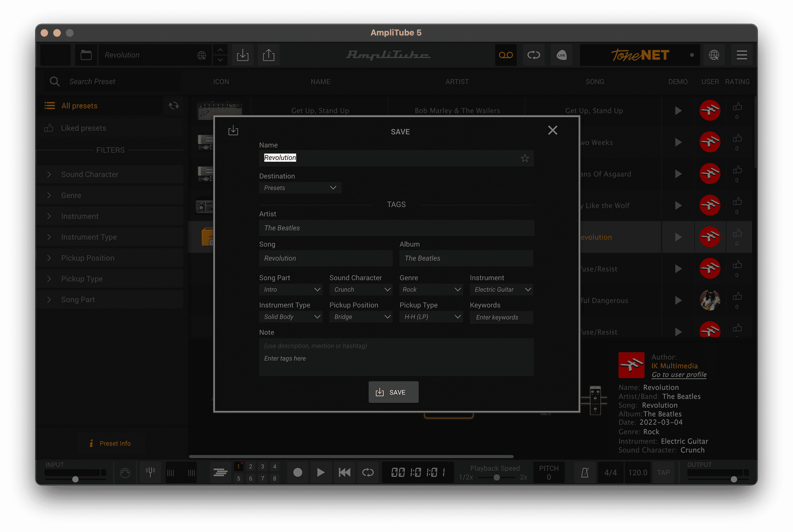Select All presets in sidebar
Image resolution: width=793 pixels, height=532 pixels.
tap(79, 106)
